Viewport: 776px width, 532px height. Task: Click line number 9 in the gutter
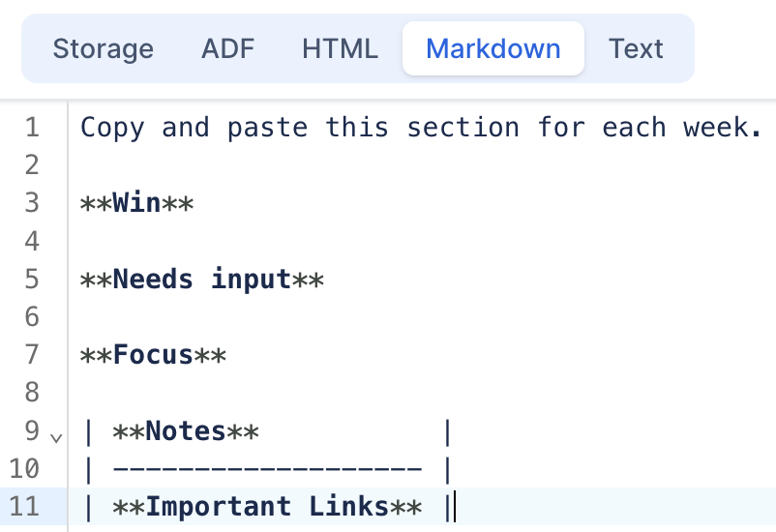tap(32, 431)
